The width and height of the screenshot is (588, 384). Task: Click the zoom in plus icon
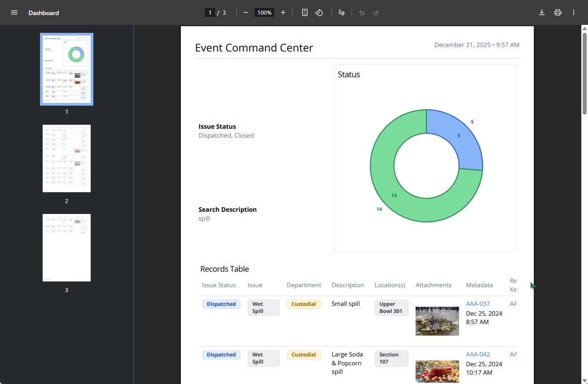(x=283, y=12)
